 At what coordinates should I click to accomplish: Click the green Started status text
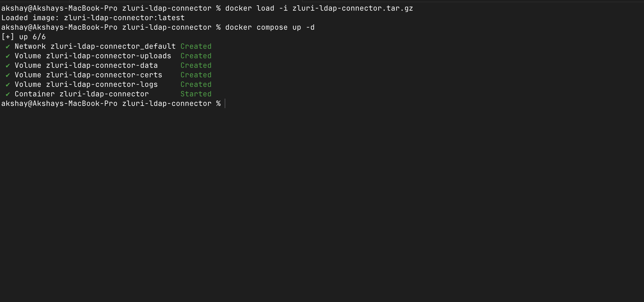tap(196, 94)
